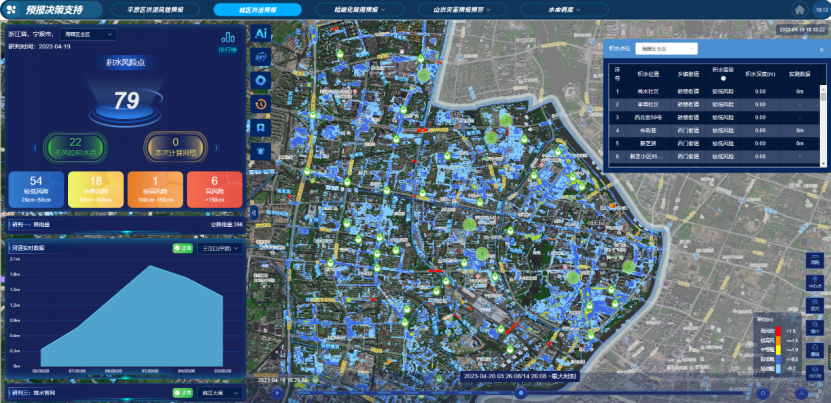This screenshot has height=403, width=831.
Task: Toggle the green 正常 status for 河道实时数据
Action: point(182,248)
